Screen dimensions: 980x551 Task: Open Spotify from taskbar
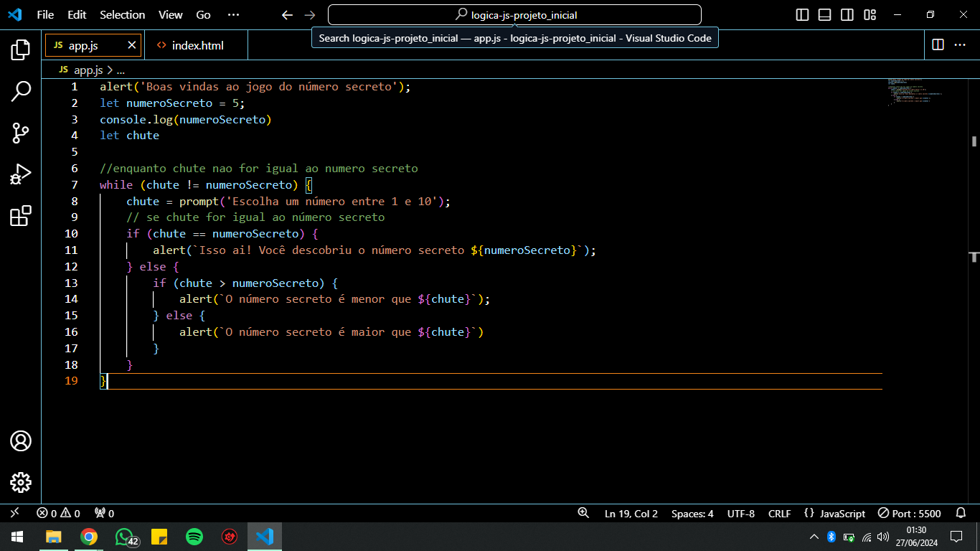tap(194, 537)
